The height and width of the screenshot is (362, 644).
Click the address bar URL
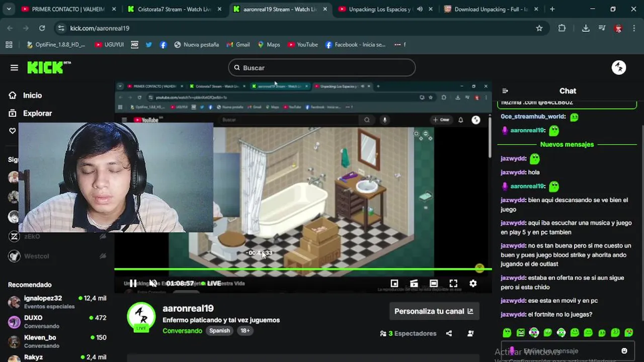click(100, 28)
